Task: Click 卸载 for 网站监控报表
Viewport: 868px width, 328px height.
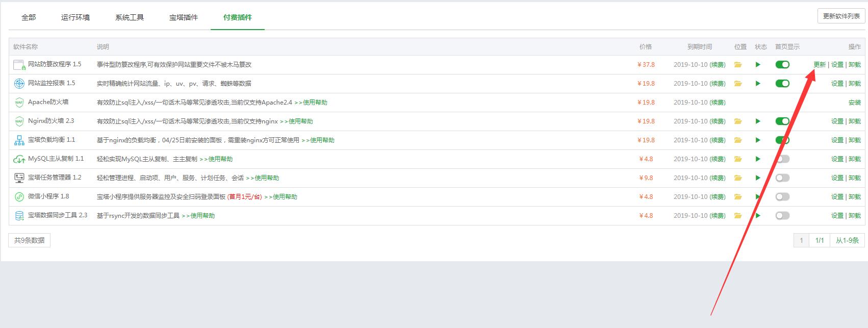Action: (855, 84)
